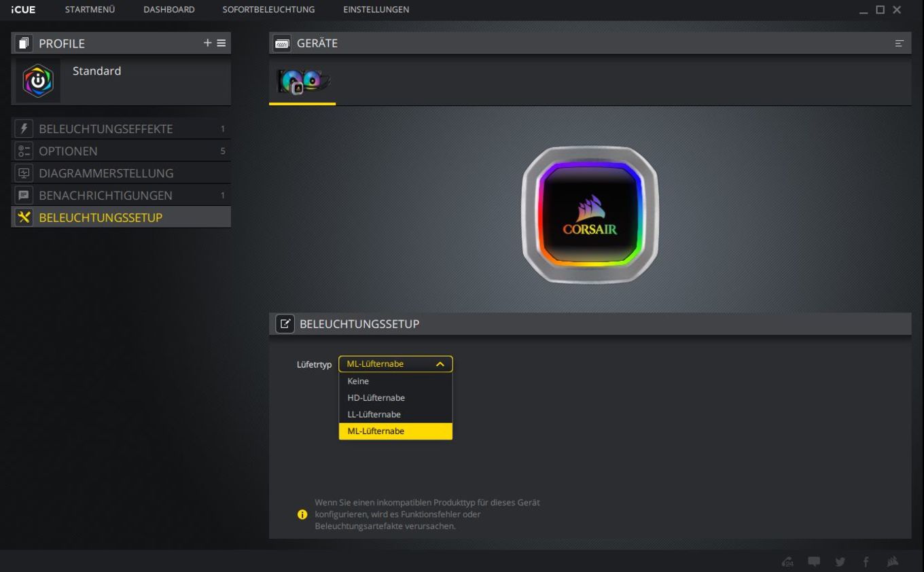Click the GERÄTE keyboard icon

click(282, 43)
